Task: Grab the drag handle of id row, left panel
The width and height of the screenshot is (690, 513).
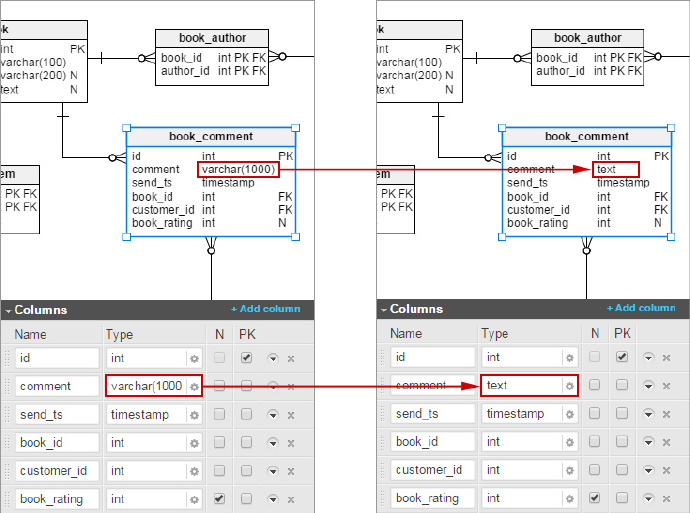Action: coord(7,358)
